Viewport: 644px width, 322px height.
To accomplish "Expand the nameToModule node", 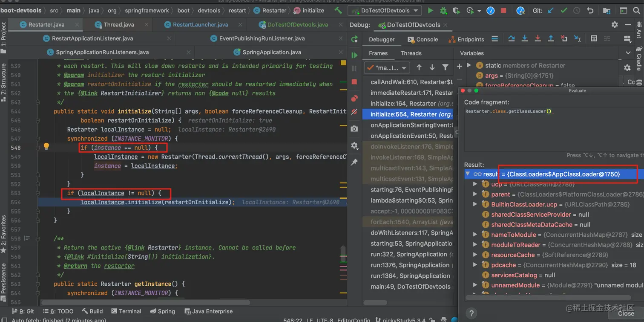I will (x=475, y=235).
